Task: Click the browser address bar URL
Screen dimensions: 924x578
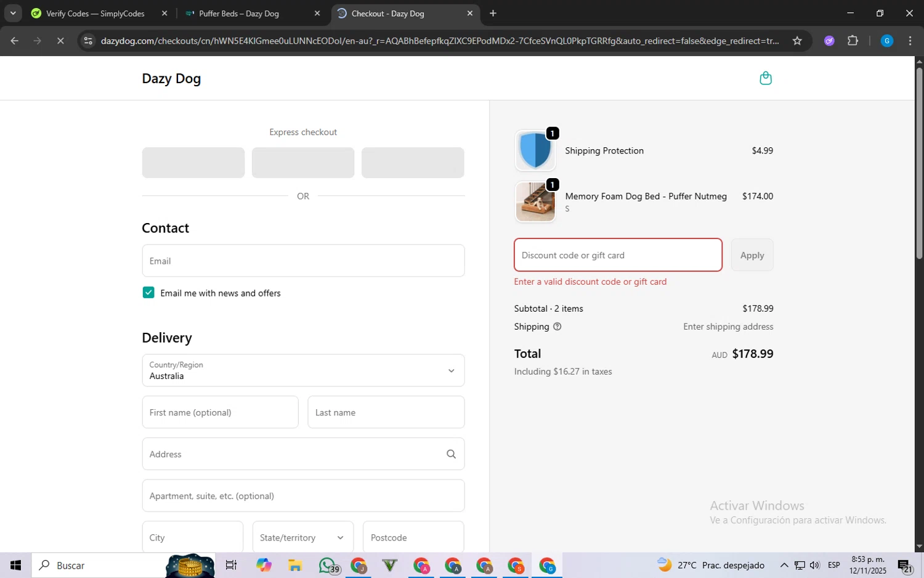Action: click(x=440, y=41)
